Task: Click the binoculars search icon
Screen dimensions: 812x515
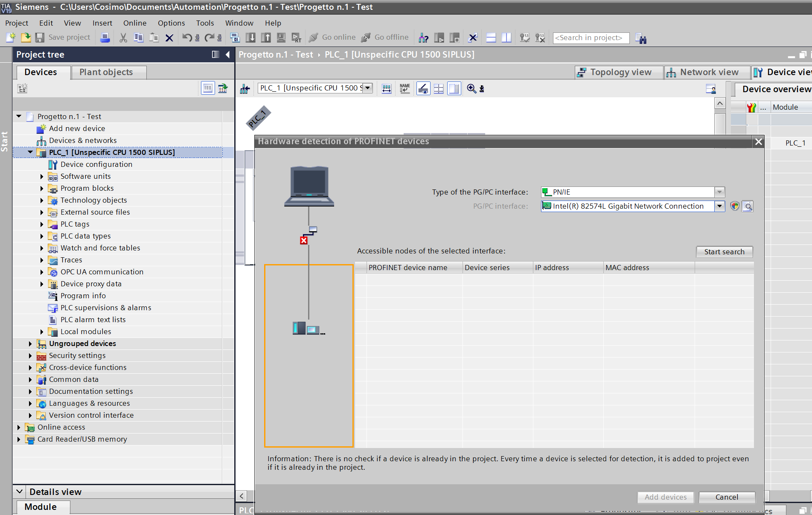Action: pyautogui.click(x=641, y=38)
